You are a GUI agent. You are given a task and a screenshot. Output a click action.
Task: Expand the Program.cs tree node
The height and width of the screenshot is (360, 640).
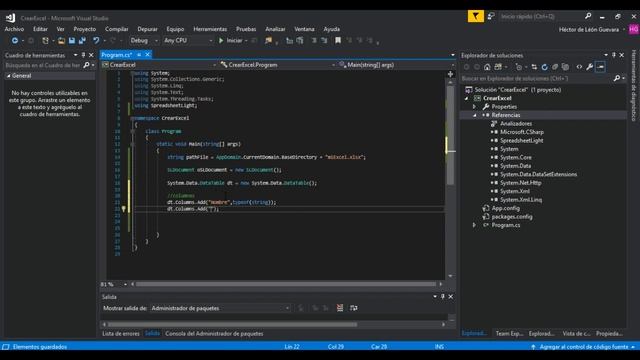coord(474,225)
